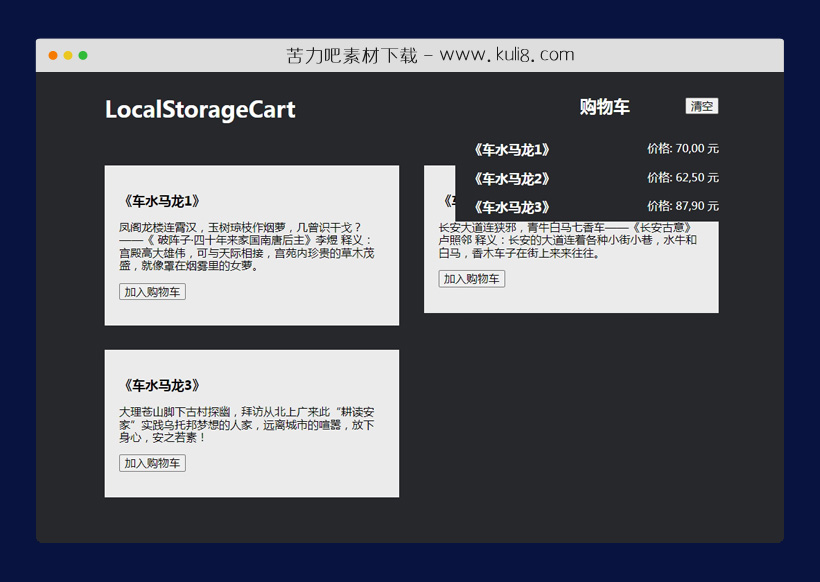Click the LocalStorageCart site logo text
The width and height of the screenshot is (820, 582).
click(199, 109)
